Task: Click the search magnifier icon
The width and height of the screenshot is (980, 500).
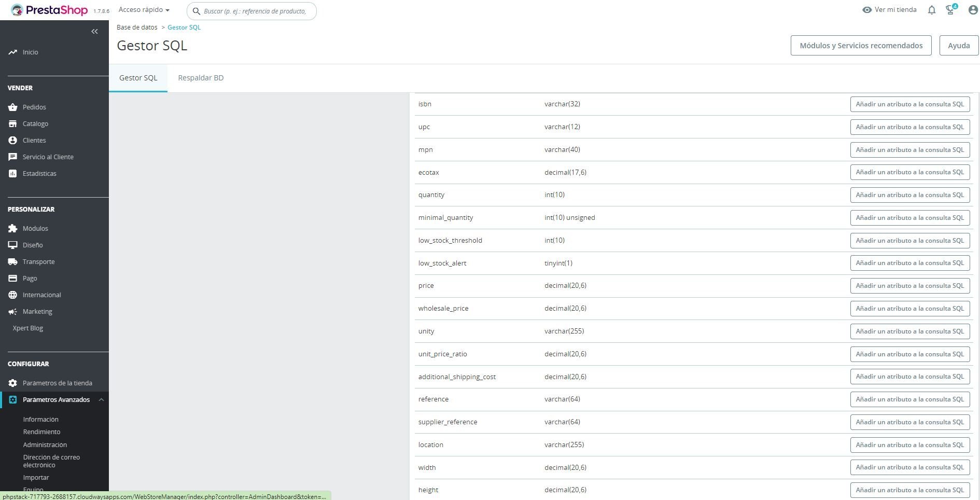Action: tap(196, 11)
